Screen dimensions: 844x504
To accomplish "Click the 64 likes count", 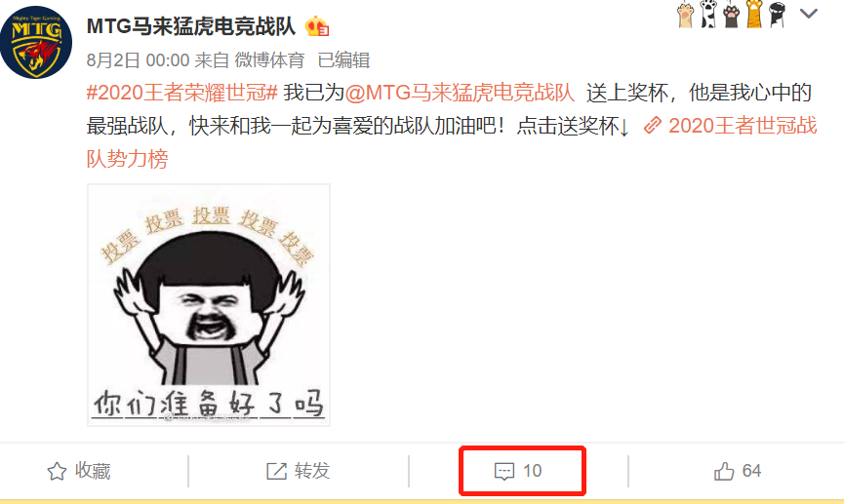I will [751, 471].
